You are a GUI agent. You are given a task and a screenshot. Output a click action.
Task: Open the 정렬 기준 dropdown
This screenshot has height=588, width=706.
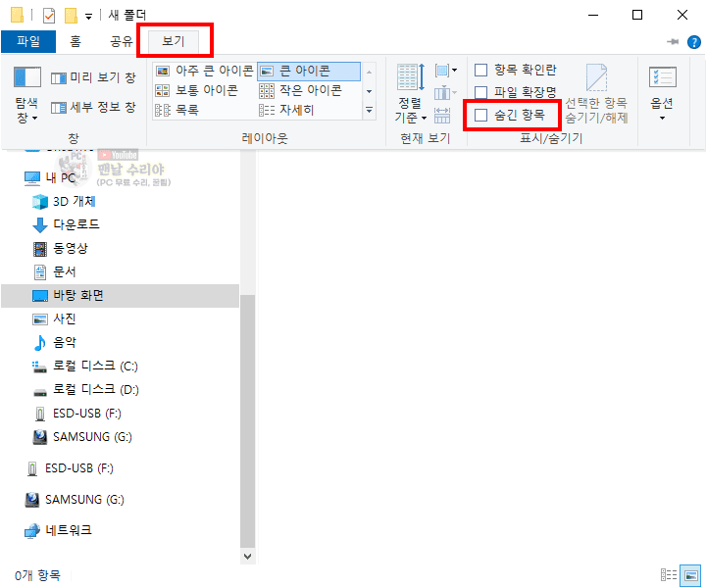pos(410,93)
